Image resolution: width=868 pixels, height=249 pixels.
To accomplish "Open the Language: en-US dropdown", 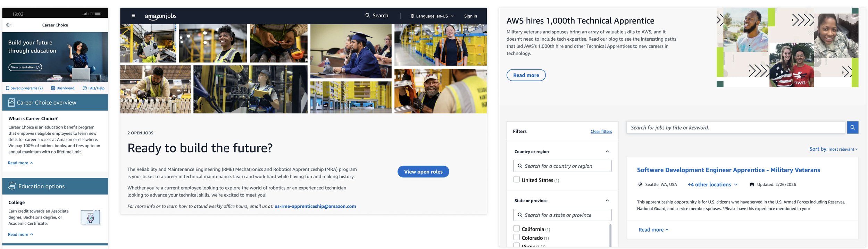I will click(x=432, y=16).
